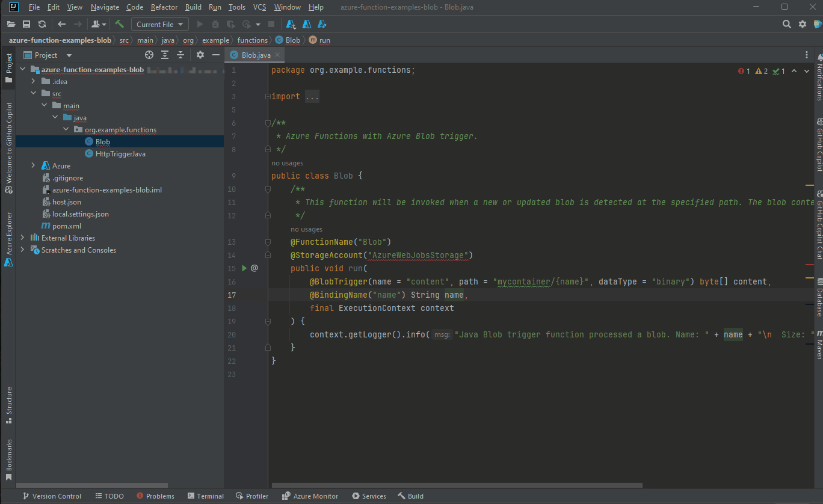Unfold the collapsed import block
Viewport: 823px width, 504px height.
[312, 96]
